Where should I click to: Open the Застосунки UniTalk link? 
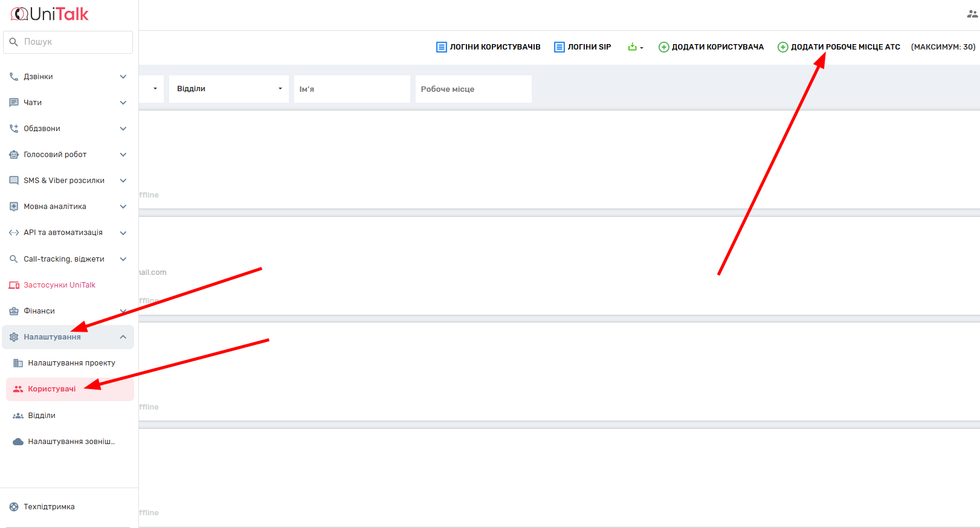(59, 285)
